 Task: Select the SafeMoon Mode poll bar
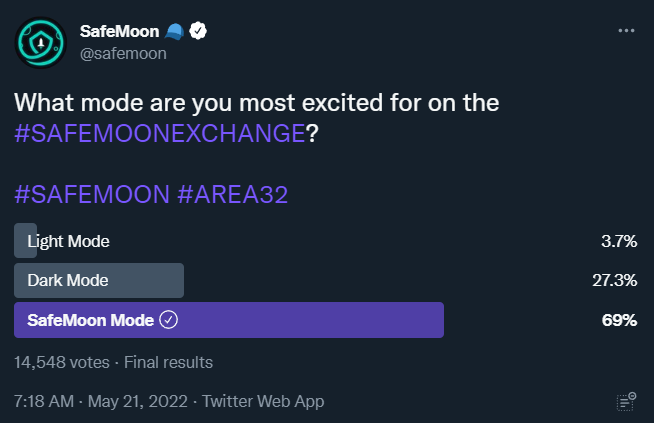point(229,320)
